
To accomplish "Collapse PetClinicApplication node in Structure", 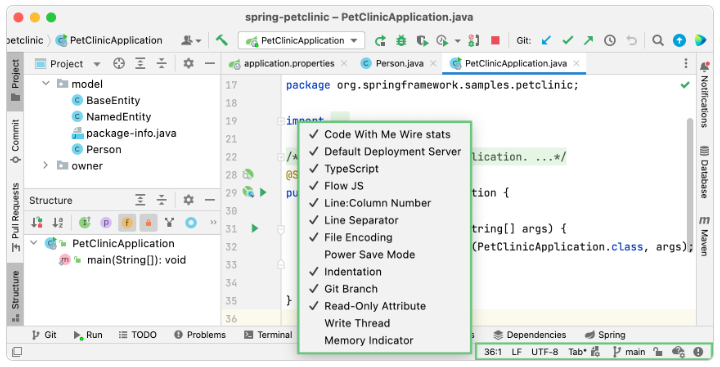I will 34,243.
